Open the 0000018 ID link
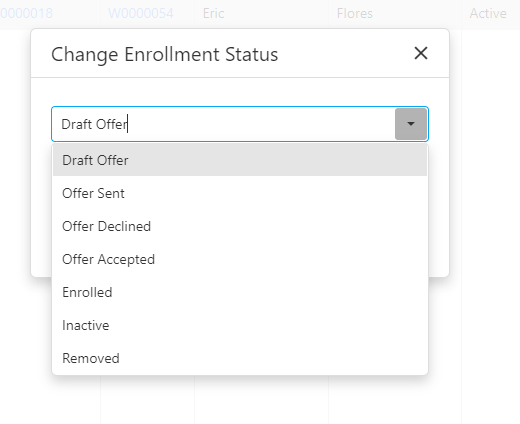This screenshot has width=520, height=424. 26,14
